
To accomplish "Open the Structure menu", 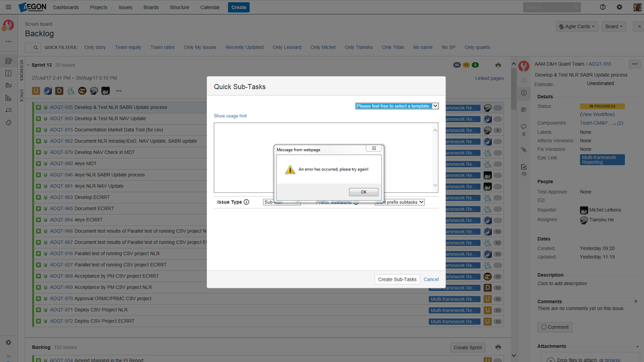I will (x=179, y=7).
